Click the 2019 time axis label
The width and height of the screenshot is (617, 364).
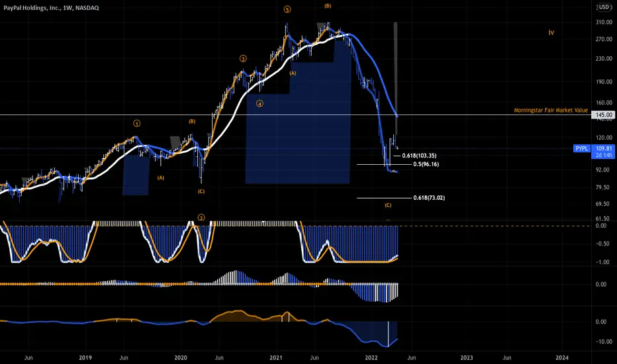85,357
